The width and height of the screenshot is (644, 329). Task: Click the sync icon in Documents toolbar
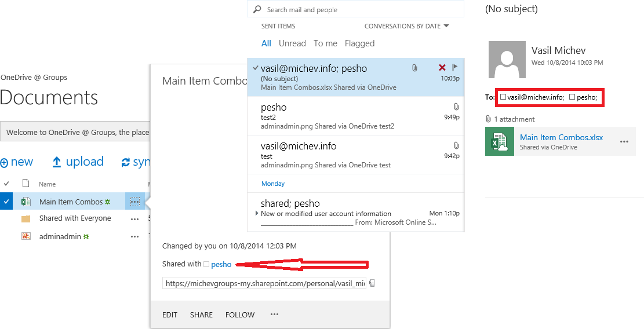point(126,162)
